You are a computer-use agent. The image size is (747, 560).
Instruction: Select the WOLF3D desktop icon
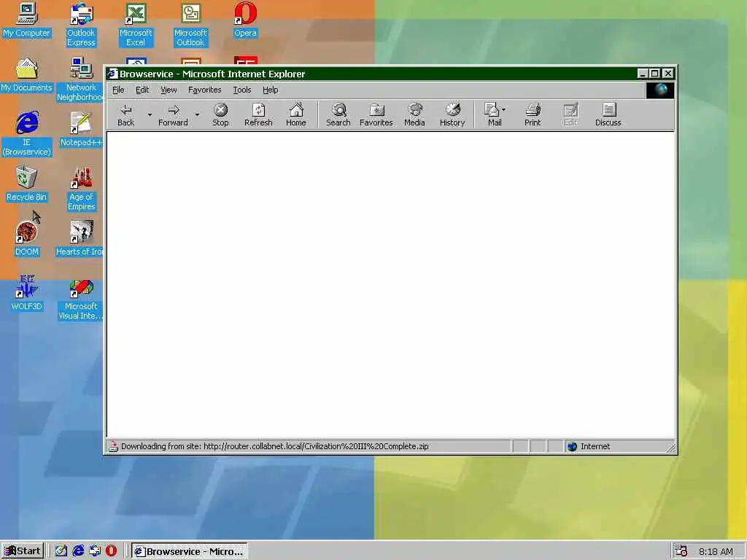tap(27, 293)
